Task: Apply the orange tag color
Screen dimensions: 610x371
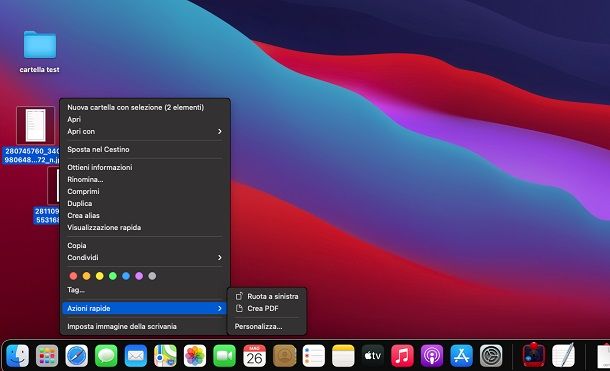Action: (x=86, y=276)
